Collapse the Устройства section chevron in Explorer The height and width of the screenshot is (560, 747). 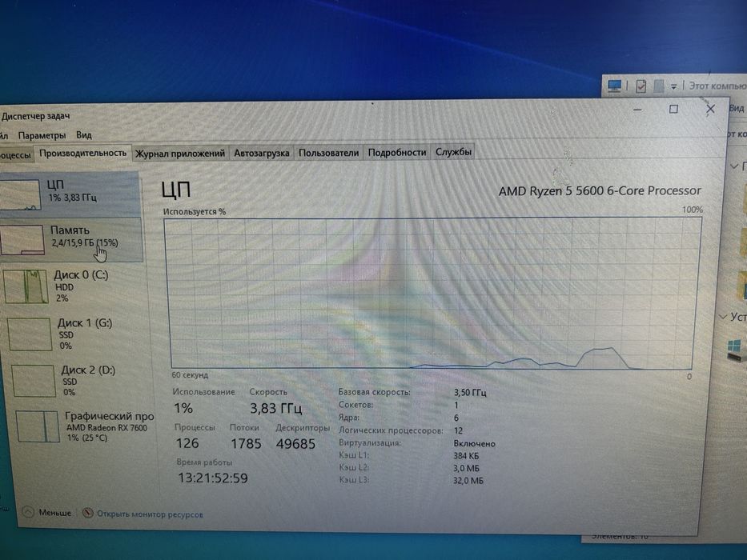[723, 316]
